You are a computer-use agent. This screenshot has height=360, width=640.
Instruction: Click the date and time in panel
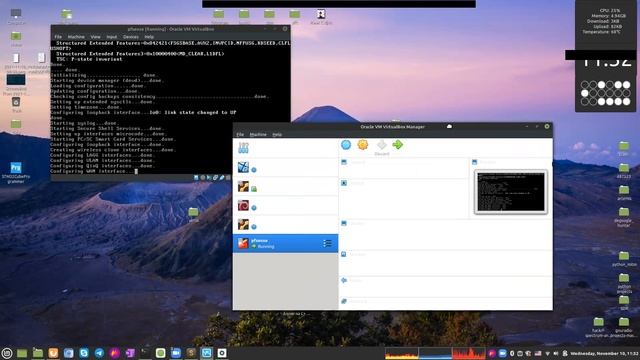pos(605,353)
